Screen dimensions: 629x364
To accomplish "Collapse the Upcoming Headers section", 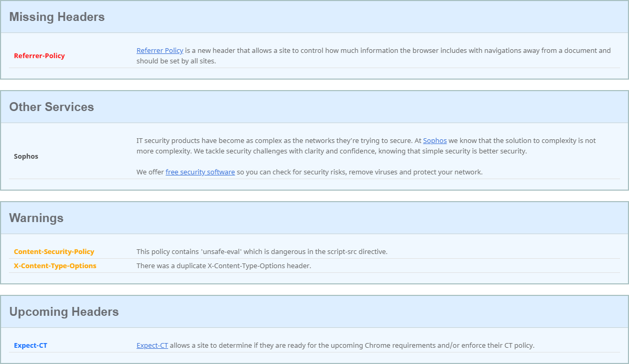I will pyautogui.click(x=64, y=311).
